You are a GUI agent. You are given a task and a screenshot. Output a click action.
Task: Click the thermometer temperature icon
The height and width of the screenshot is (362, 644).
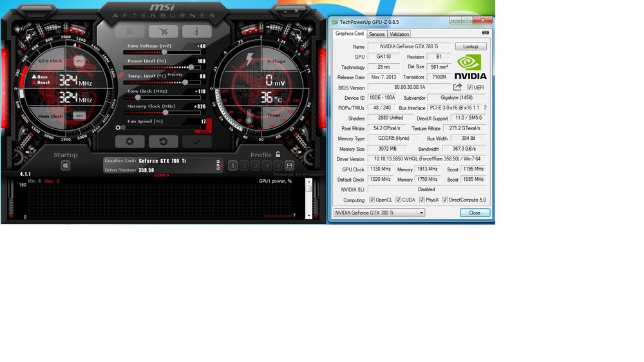(249, 117)
